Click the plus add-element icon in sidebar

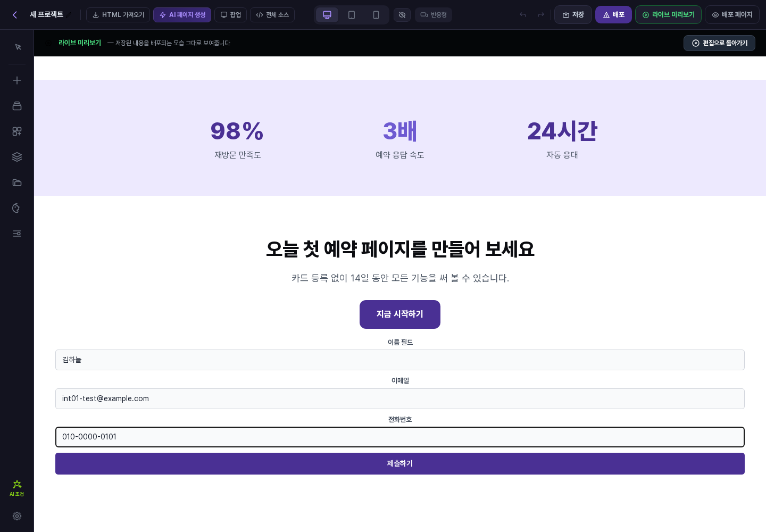(17, 80)
